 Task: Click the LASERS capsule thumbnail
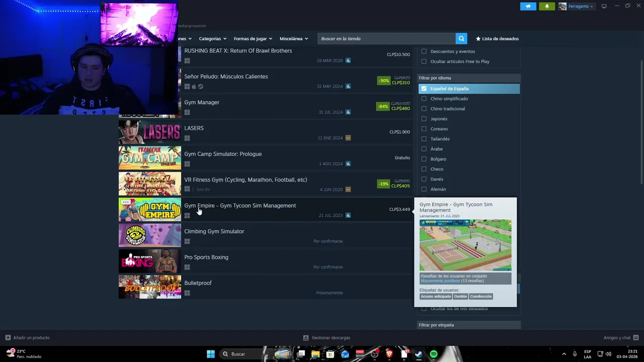(x=150, y=132)
